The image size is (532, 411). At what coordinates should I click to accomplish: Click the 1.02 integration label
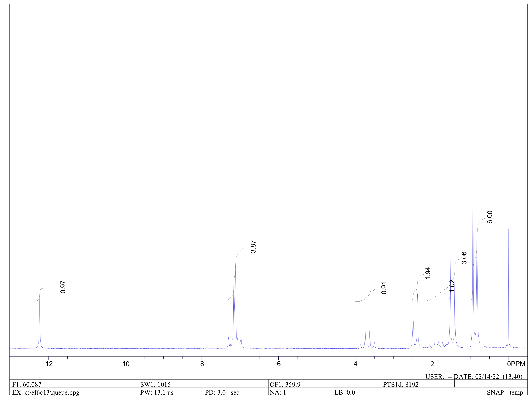pos(452,286)
